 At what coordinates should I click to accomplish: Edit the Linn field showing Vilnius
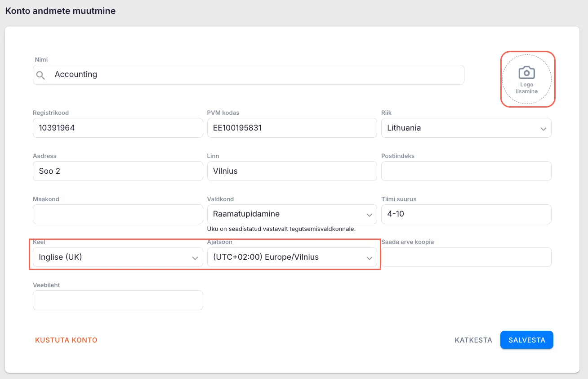[x=291, y=171]
